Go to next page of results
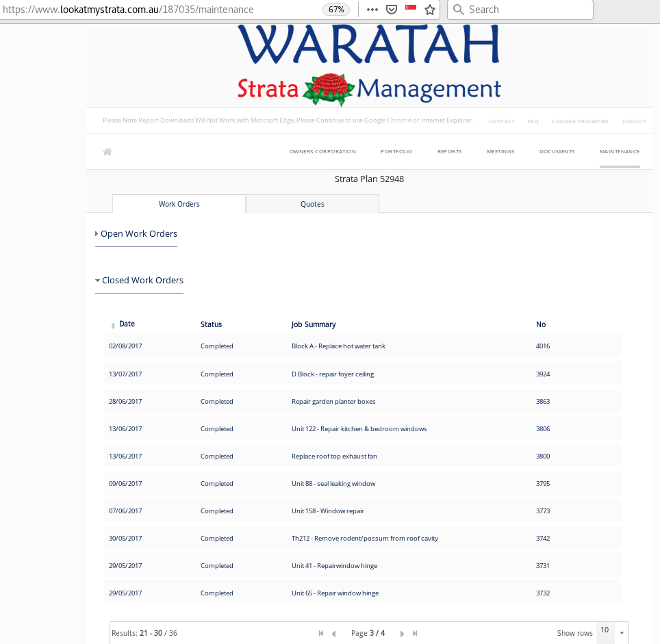 tap(402, 634)
